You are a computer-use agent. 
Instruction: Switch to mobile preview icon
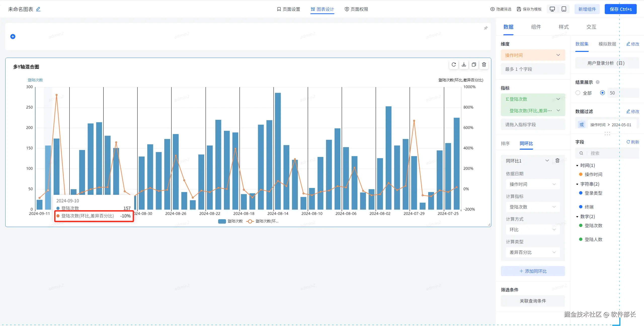coord(564,9)
